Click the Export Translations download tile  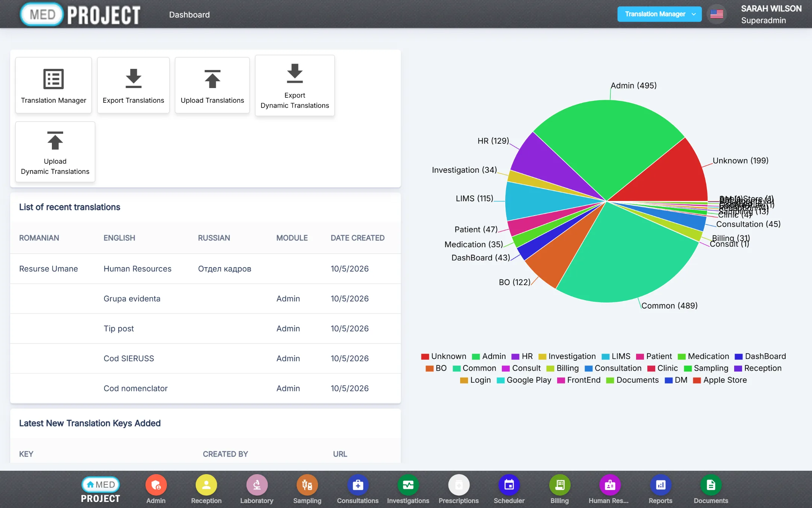(133, 85)
